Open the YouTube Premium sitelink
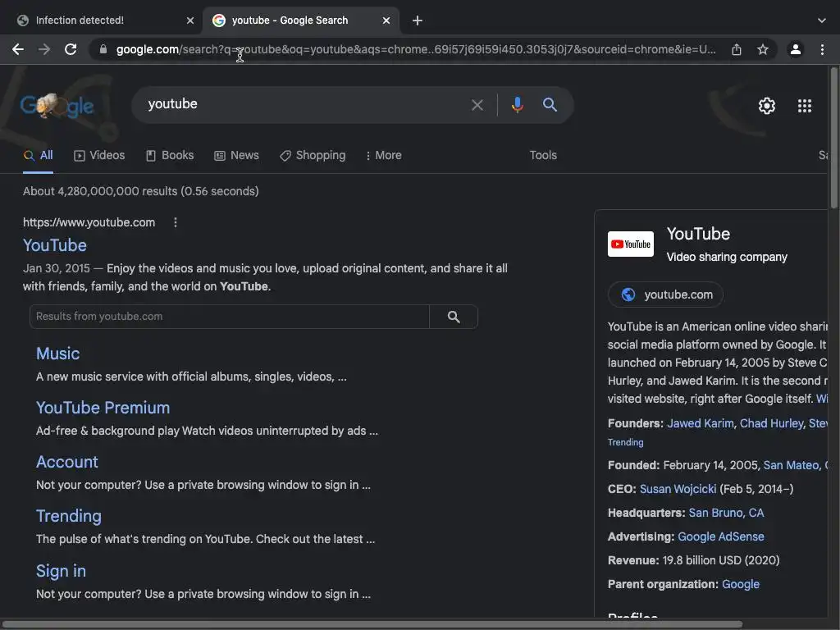Viewport: 840px width, 630px height. 103,409
